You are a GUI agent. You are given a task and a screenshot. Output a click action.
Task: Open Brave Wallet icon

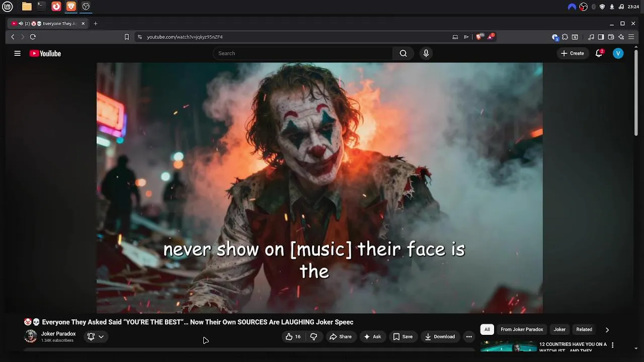pyautogui.click(x=611, y=37)
